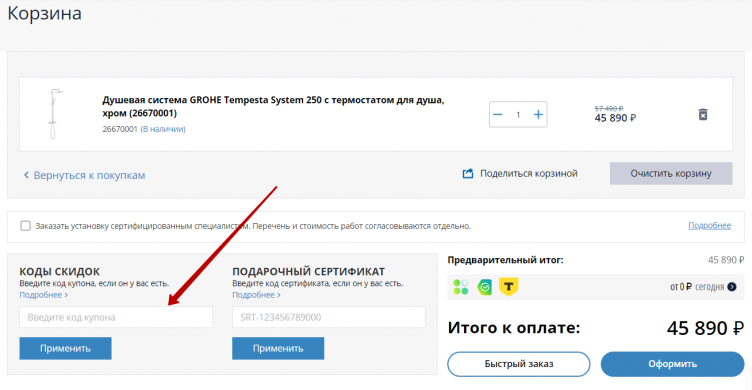Open Подробнее link about installation service
This screenshot has height=390, width=752.
coord(709,225)
